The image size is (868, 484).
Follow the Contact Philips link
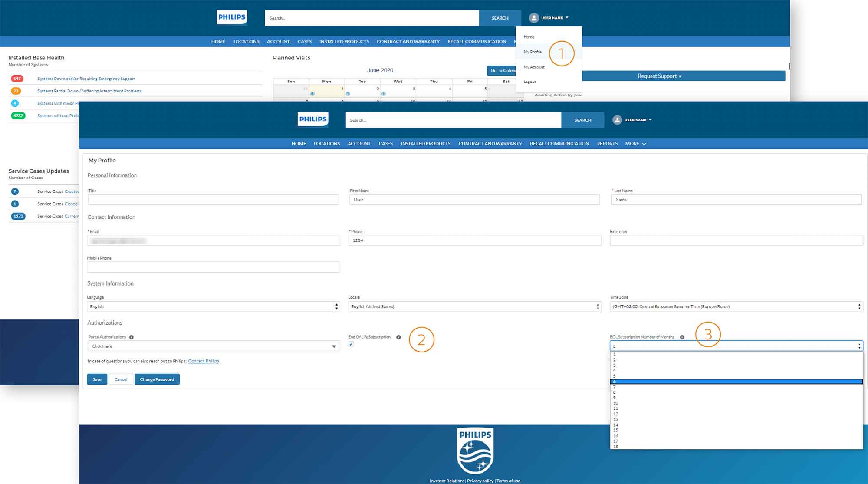pos(204,361)
